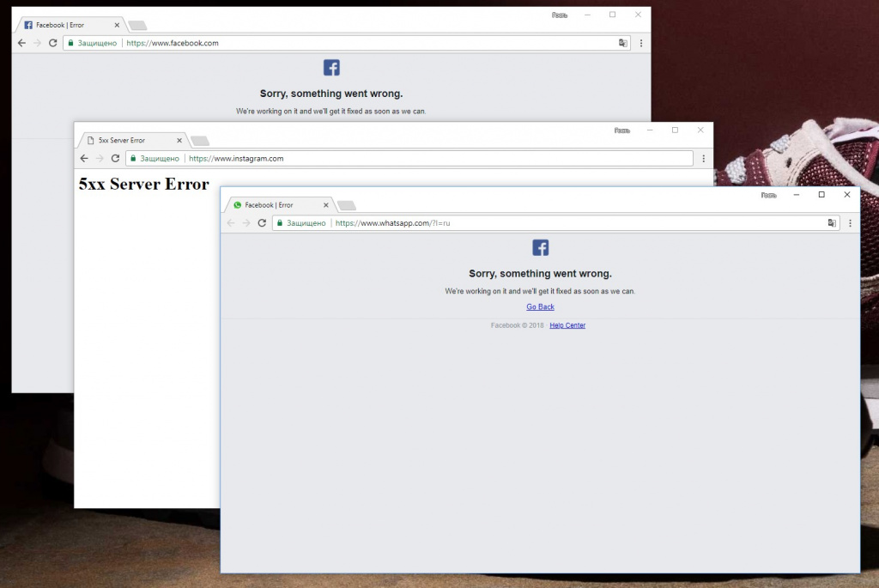Screen dimensions: 879x588
Task: Go back in the Instagram window
Action: (84, 159)
